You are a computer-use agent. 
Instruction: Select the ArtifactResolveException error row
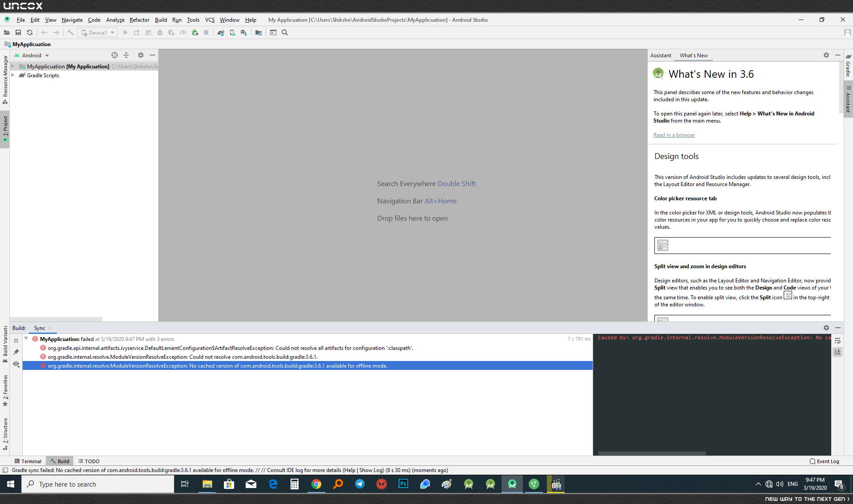point(308,348)
